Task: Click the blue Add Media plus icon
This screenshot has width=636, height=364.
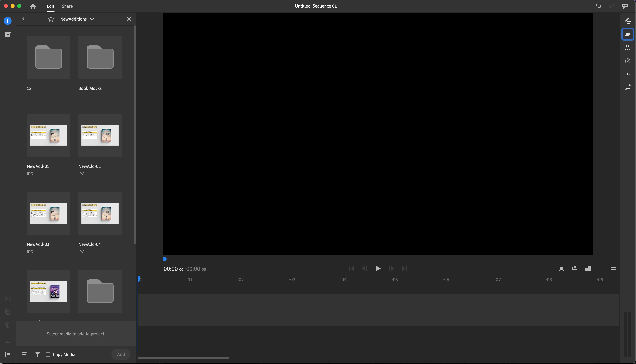Action: coord(7,21)
